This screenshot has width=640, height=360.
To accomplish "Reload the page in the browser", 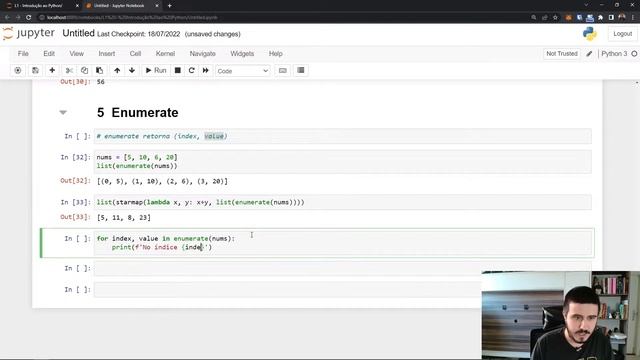I will pos(28,18).
